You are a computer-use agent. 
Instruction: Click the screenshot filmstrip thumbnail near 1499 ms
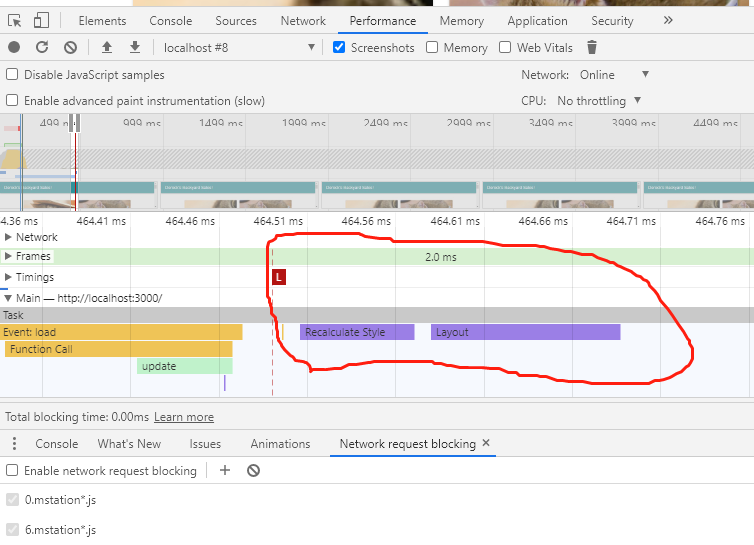pos(238,195)
